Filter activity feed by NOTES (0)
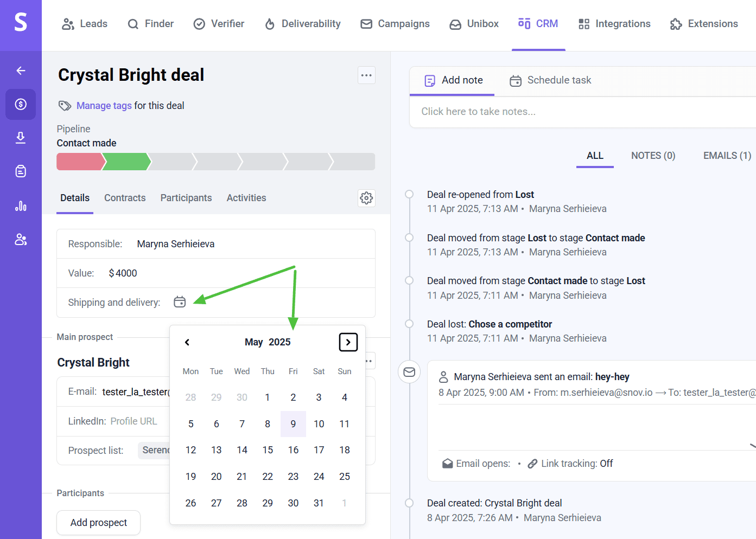The width and height of the screenshot is (756, 539). pos(653,156)
